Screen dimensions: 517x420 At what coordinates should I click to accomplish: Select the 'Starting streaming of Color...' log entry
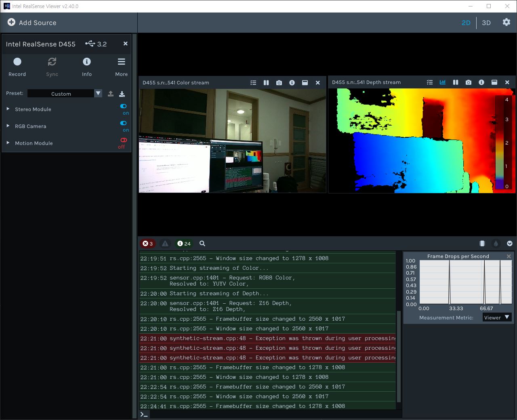[x=267, y=268]
